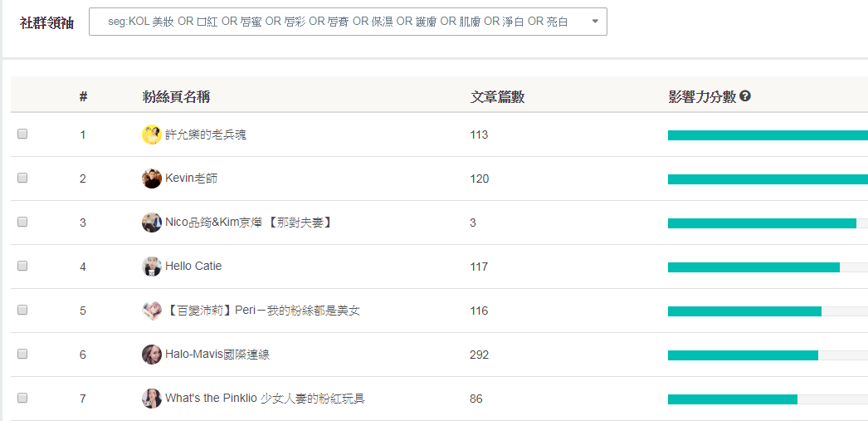Click 許允樂的老兵魂 profile avatar
This screenshot has width=868, height=421.
[151, 135]
